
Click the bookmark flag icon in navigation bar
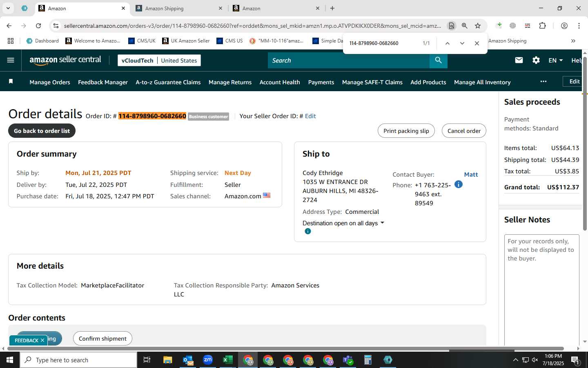click(x=11, y=82)
